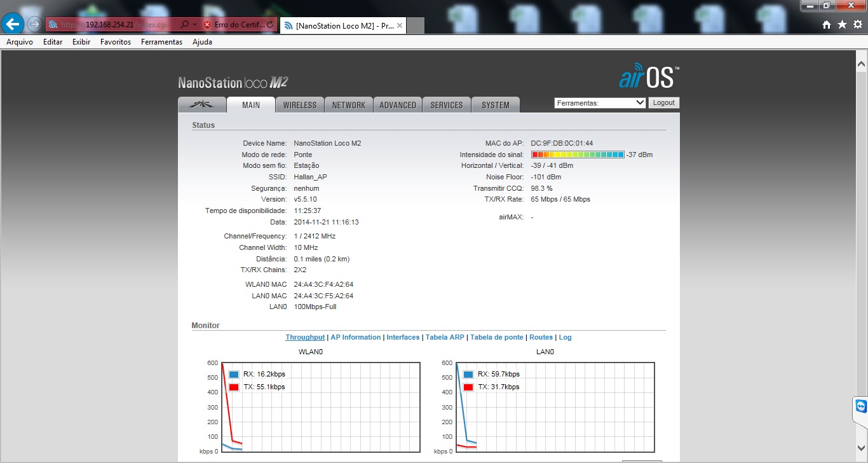Click the blue RX swatch in WLAN0 chart
The image size is (868, 463).
[x=234, y=375]
